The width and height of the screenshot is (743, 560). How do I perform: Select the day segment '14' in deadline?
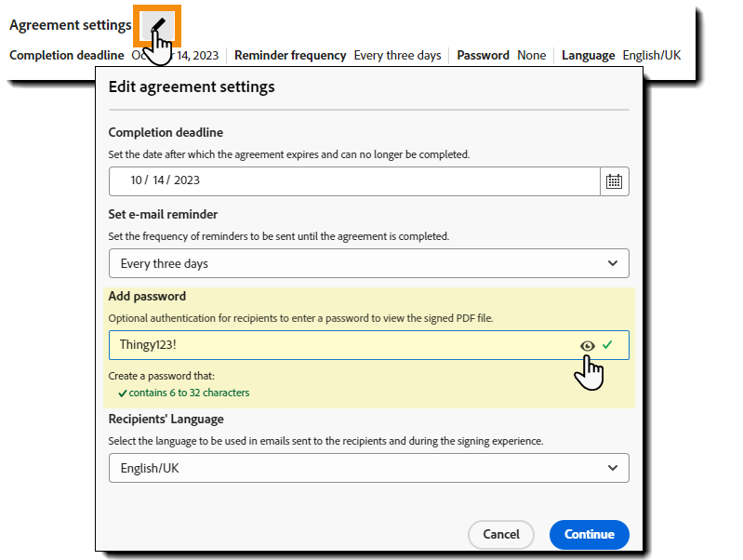coord(161,180)
